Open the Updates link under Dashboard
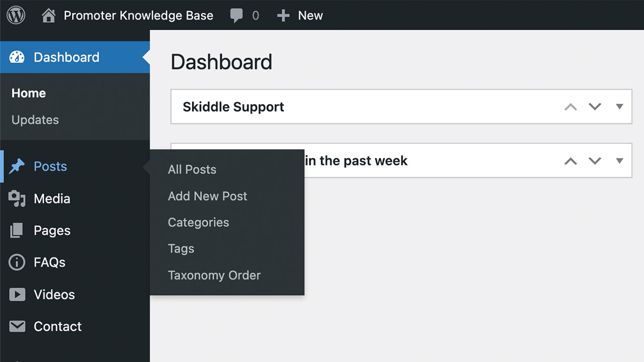 tap(35, 120)
